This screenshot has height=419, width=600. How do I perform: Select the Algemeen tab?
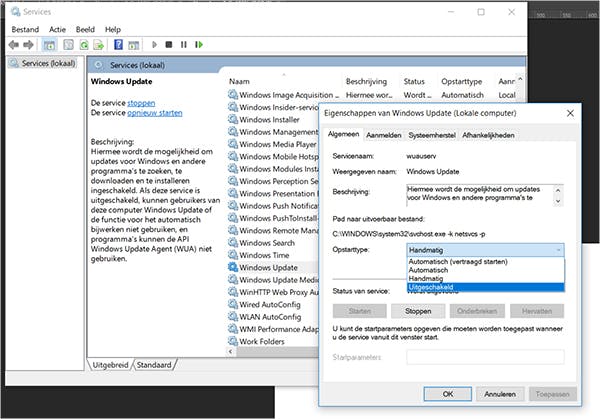343,134
